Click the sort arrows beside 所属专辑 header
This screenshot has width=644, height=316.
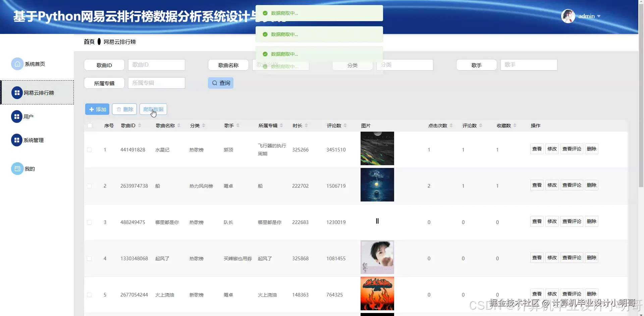(x=281, y=126)
